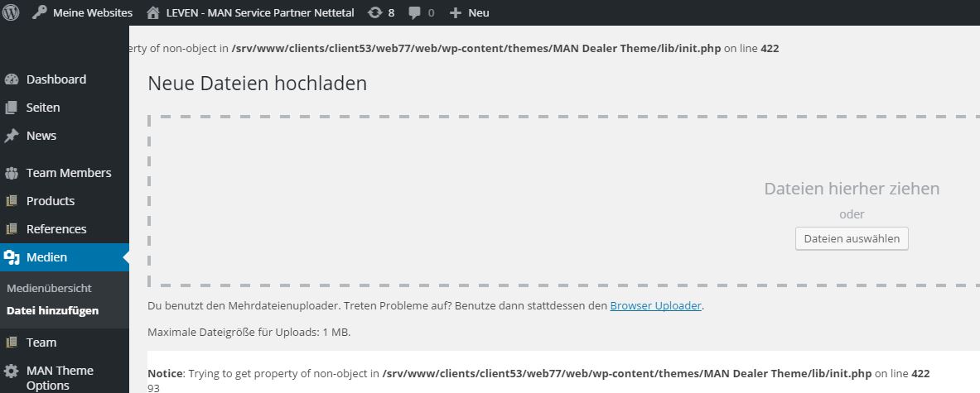
Task: Go to Seiten
Action: coord(43,108)
